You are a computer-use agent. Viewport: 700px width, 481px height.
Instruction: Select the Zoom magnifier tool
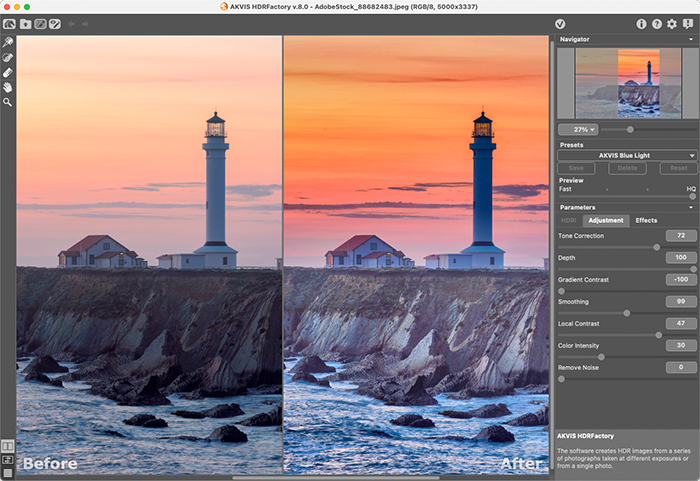click(x=8, y=102)
